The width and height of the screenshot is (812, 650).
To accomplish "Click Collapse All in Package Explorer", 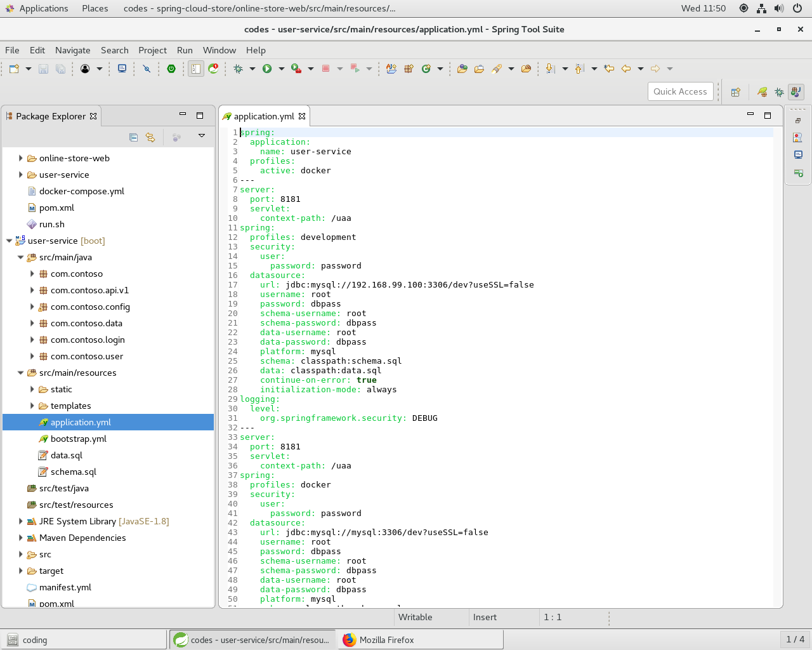I will click(133, 137).
